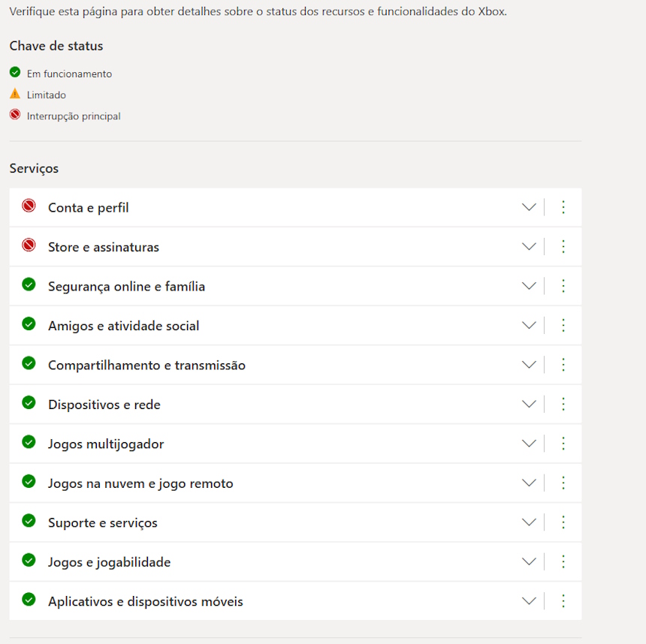646x644 pixels.
Task: Open more options for Conta e perfil
Action: click(x=563, y=207)
